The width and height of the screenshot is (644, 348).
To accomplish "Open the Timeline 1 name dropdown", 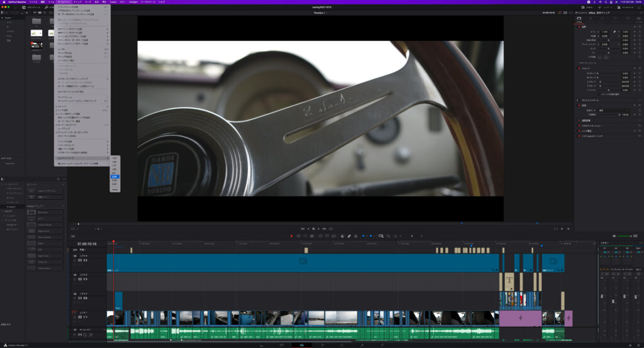I will pyautogui.click(x=319, y=13).
